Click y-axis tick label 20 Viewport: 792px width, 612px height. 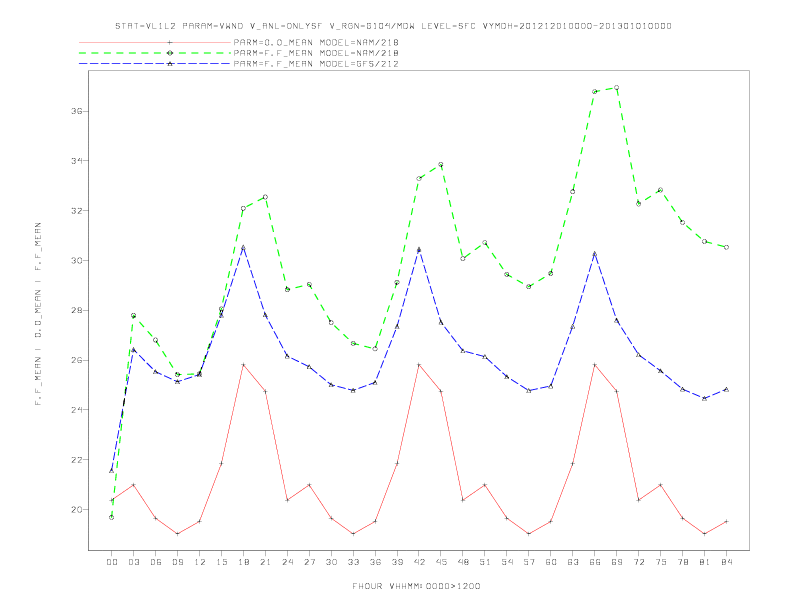[x=77, y=510]
